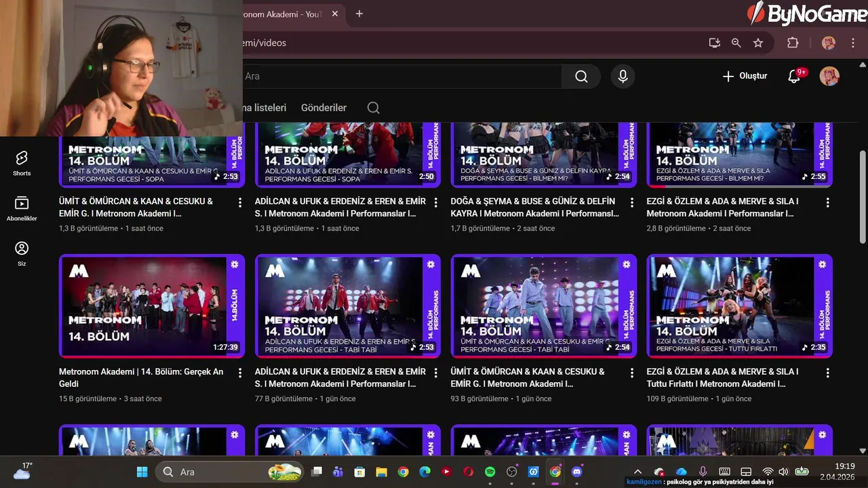Click the Windows taskbar Ara search box

point(229,472)
